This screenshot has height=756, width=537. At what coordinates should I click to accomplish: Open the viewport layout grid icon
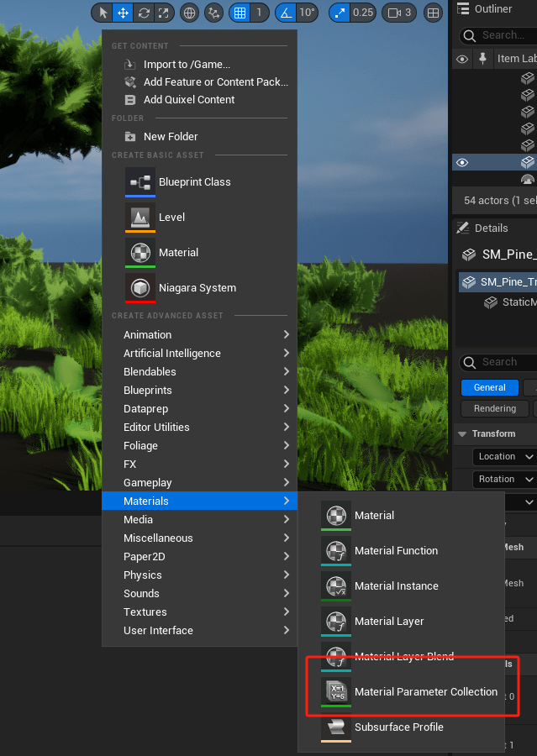click(433, 13)
